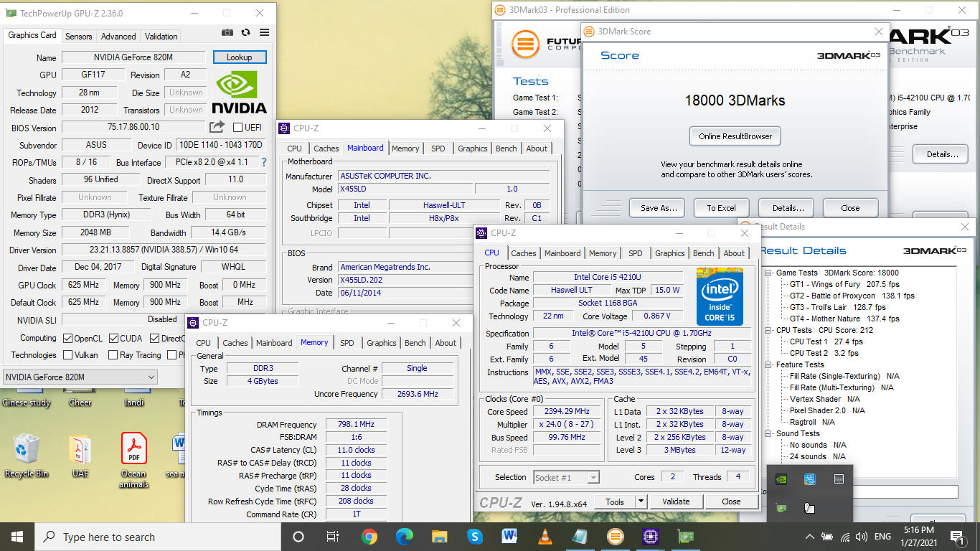Open the Bench tab in CPU-Z Mainboard window
Screen dimensions: 980x551
(x=507, y=149)
